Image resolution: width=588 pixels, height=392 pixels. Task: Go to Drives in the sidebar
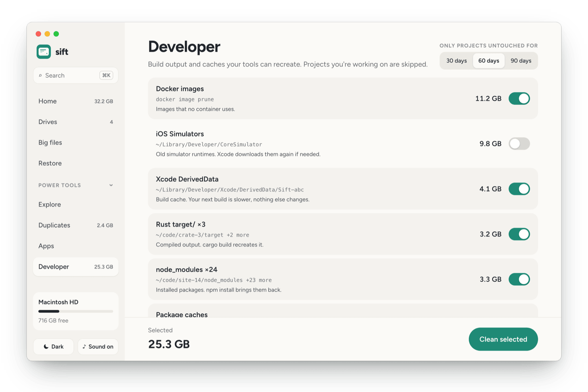[76, 122]
